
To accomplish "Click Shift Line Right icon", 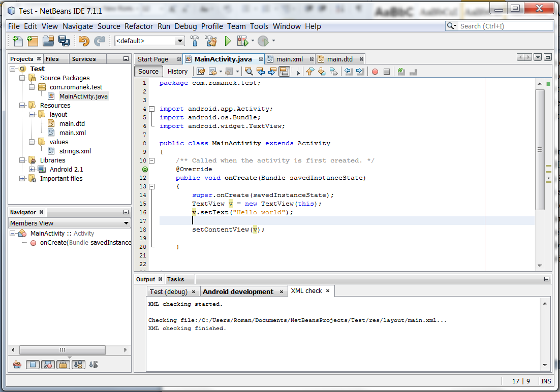I will pyautogui.click(x=360, y=72).
